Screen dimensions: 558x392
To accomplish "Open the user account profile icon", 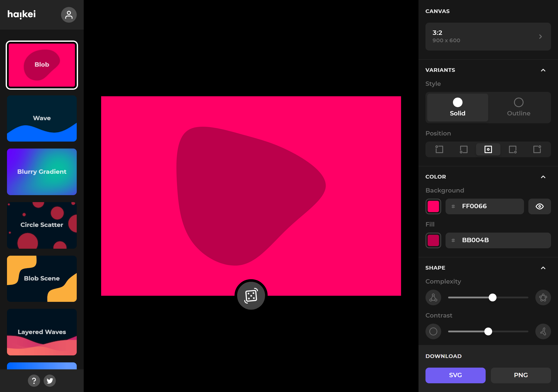I will [69, 15].
